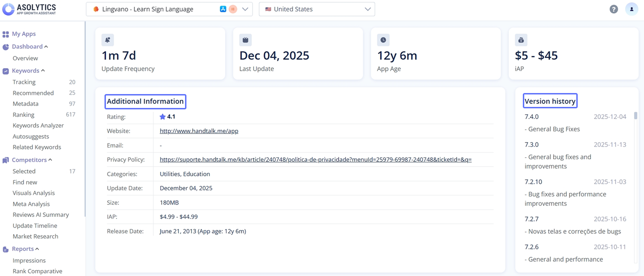This screenshot has height=276, width=644.
Task: Open the app selector dropdown
Action: [x=245, y=9]
